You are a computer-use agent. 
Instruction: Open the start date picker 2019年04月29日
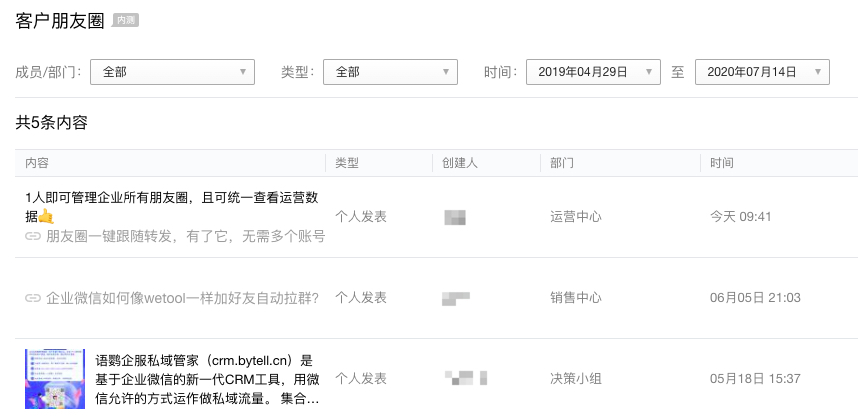pos(593,72)
